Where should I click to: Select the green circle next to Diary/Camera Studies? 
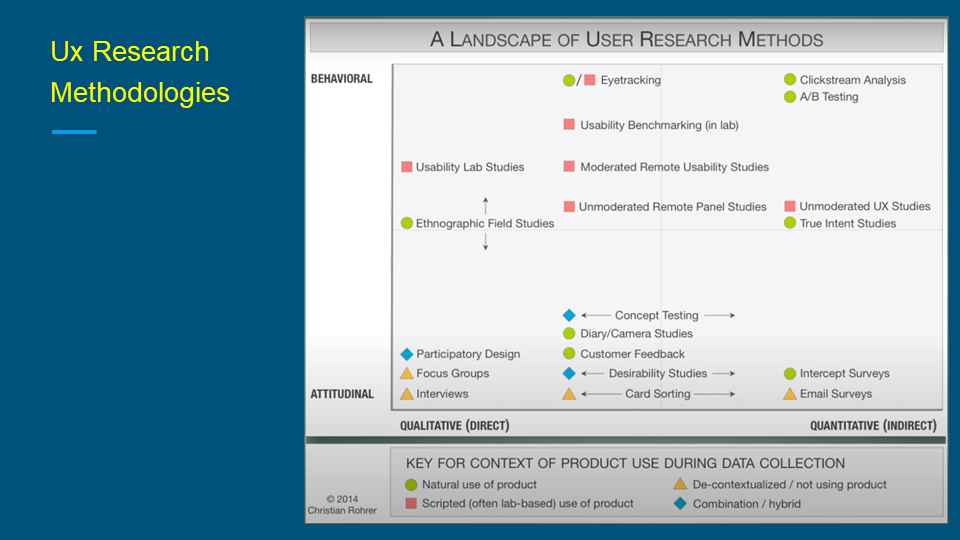569,333
